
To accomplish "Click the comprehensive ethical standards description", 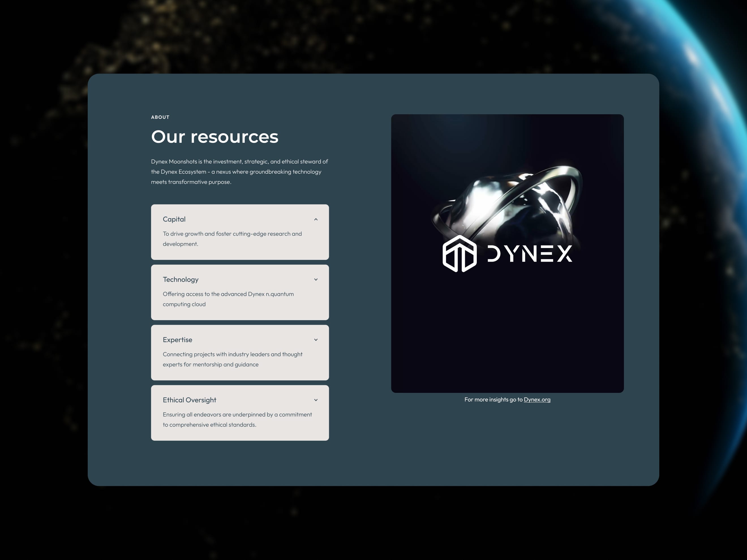I will [237, 419].
